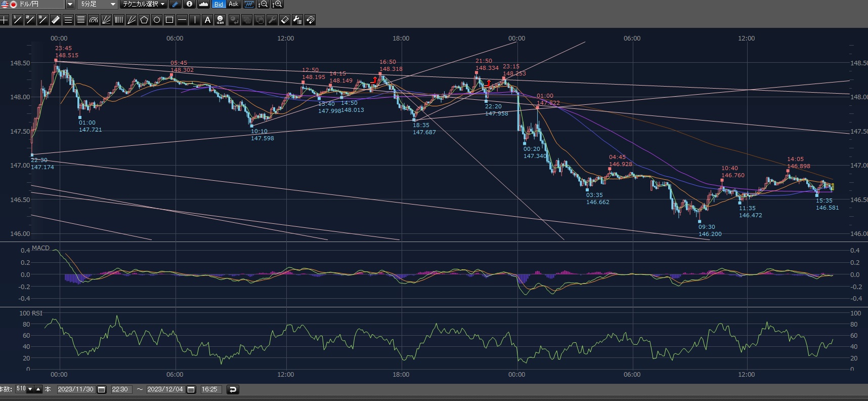Click the eraser tool icon
The width and height of the screenshot is (868, 401).
[285, 20]
